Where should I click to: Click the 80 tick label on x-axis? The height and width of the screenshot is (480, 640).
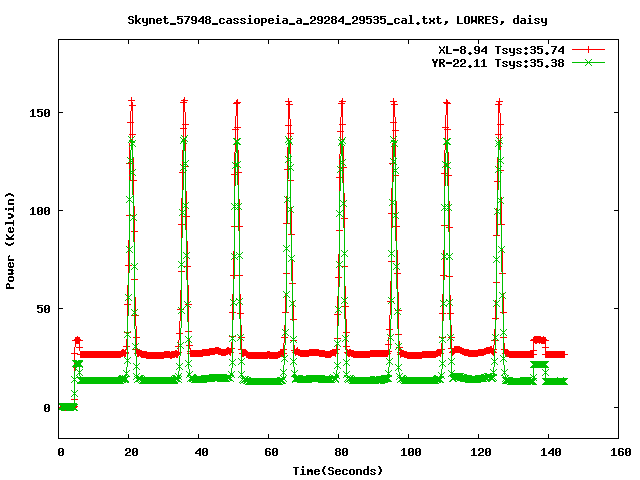point(341,452)
